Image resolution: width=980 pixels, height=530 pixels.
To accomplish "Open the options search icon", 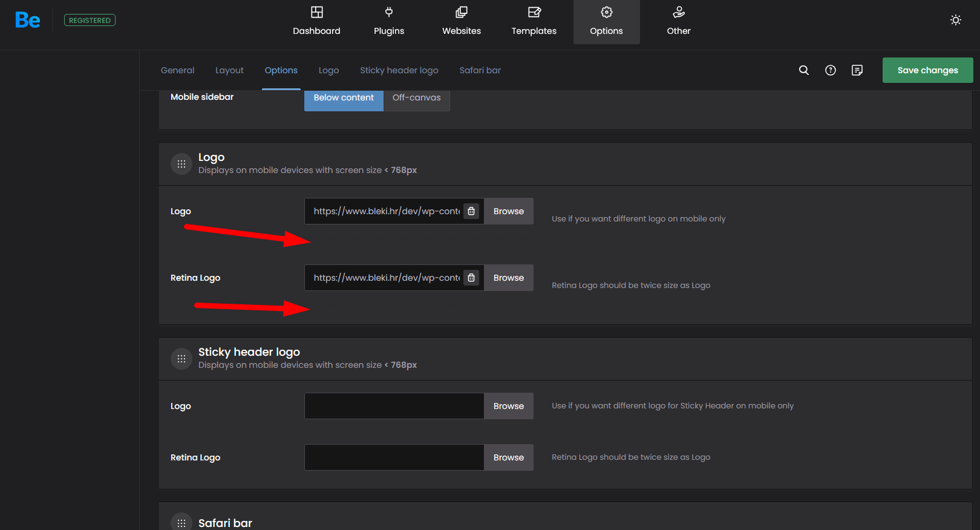I will pos(804,70).
